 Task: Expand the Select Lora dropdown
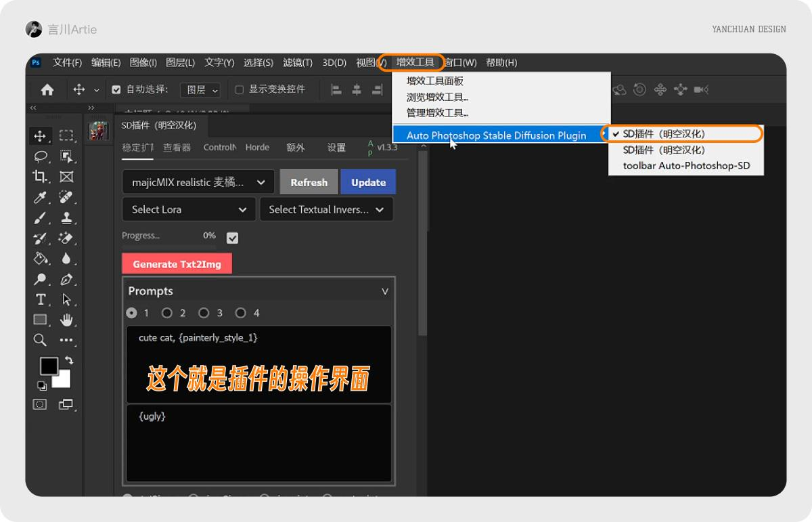(188, 209)
